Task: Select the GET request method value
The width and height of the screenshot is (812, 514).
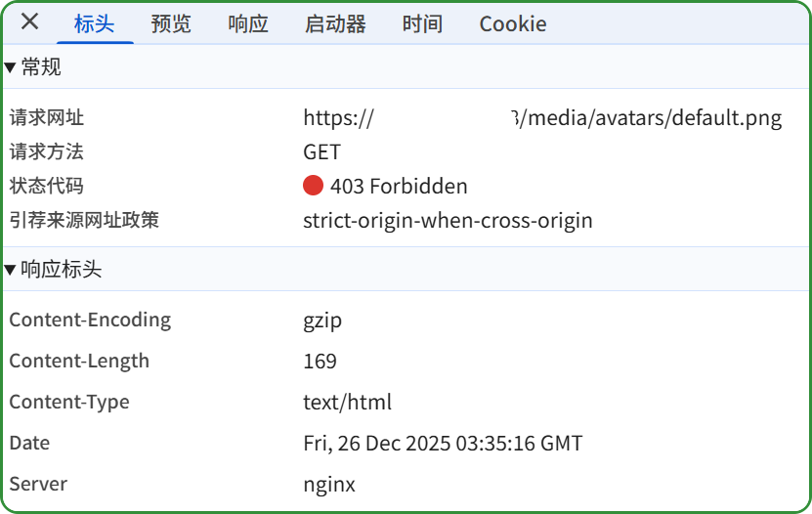Action: pos(321,152)
